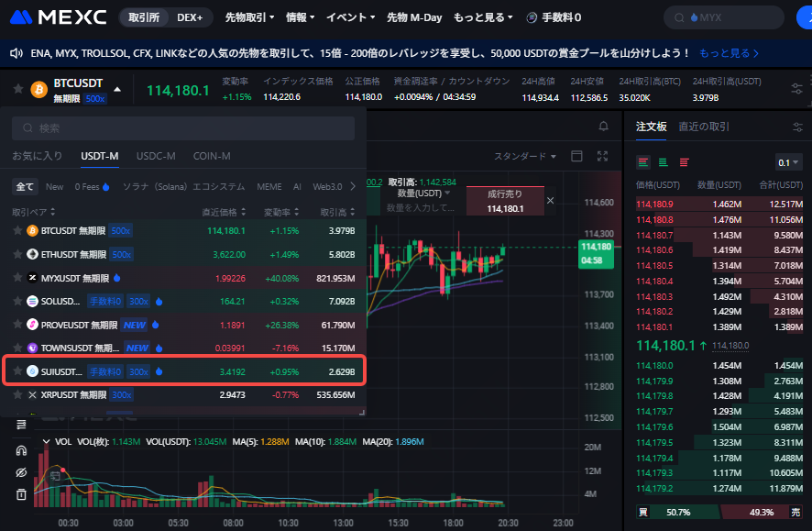Delete drawings with the trash icon
Viewport: 812px width, 531px height.
click(x=20, y=495)
